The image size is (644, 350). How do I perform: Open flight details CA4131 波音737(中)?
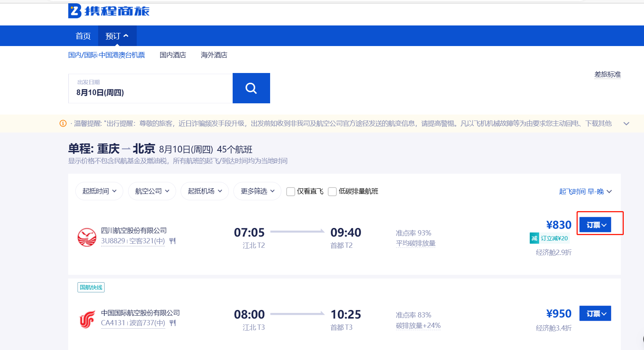pos(133,323)
